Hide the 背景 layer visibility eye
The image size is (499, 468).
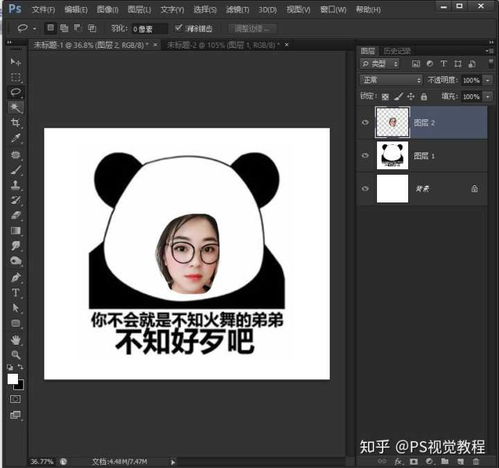tap(365, 188)
